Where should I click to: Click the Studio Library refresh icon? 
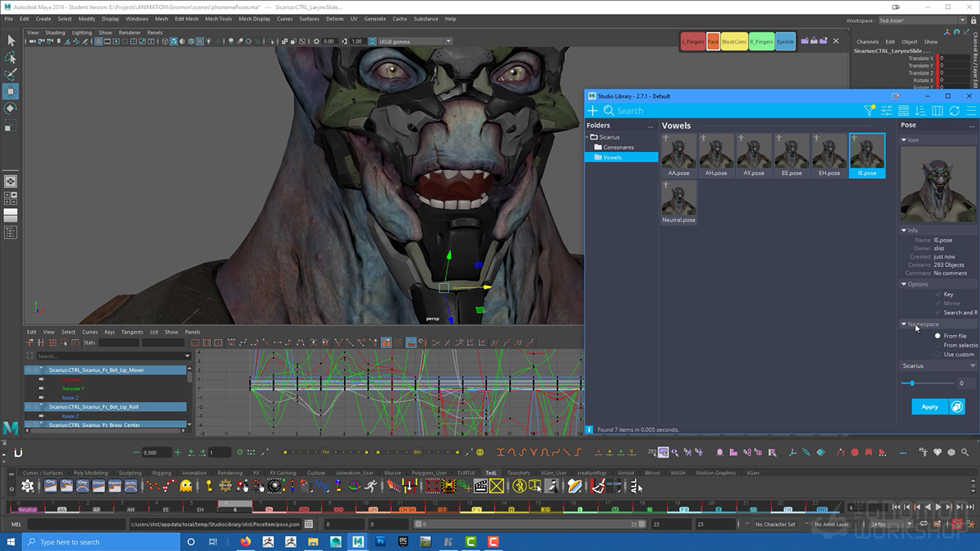click(954, 111)
